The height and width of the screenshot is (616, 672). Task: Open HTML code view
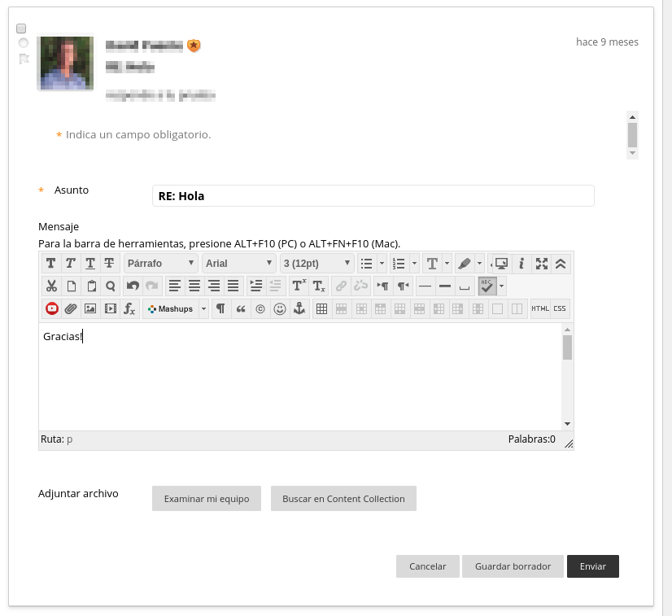(x=539, y=309)
